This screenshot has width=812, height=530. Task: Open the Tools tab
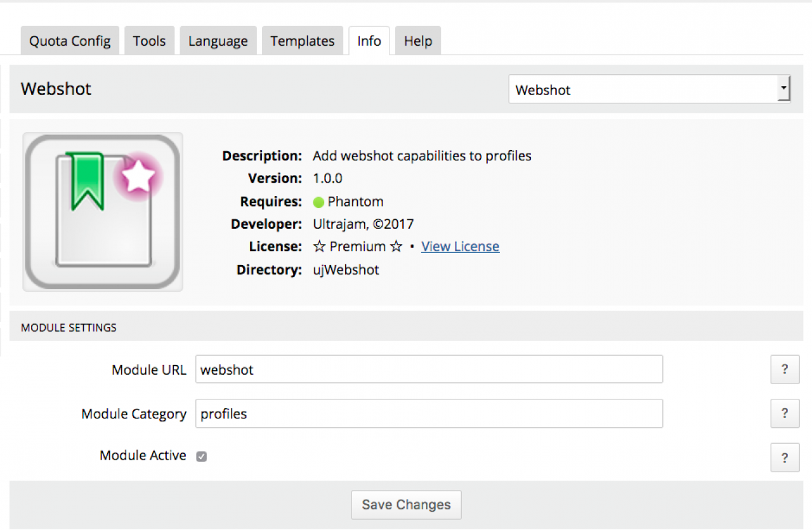coord(149,41)
